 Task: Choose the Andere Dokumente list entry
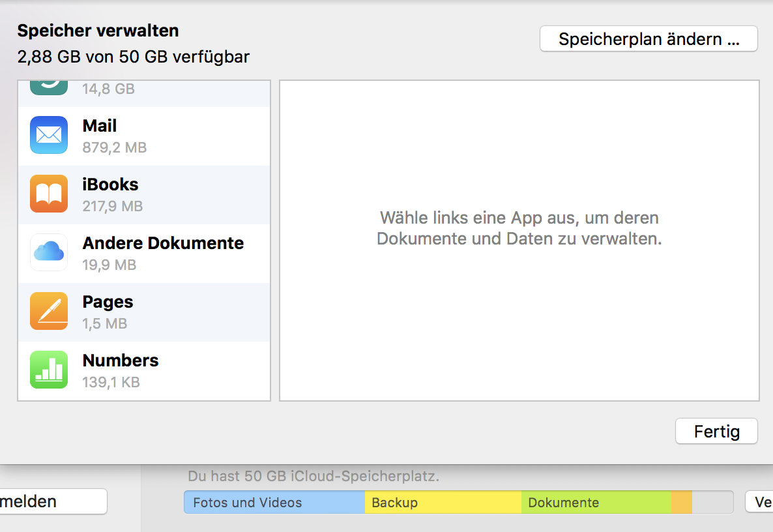click(163, 243)
